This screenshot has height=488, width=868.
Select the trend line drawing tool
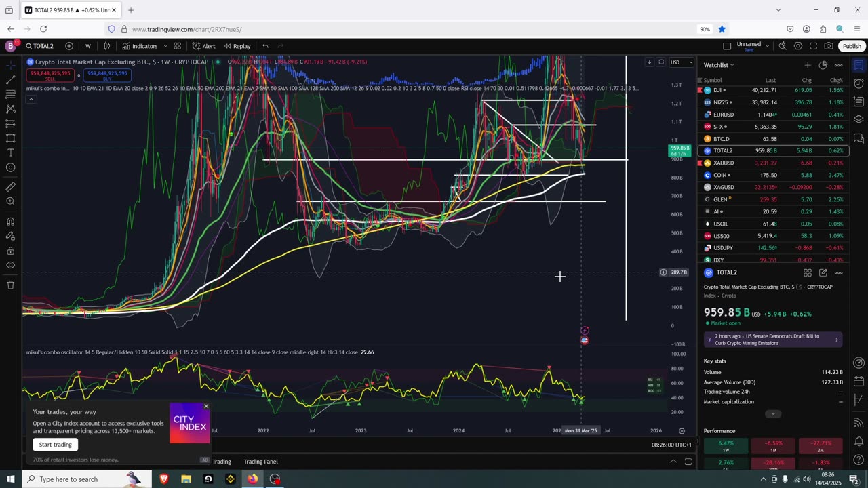click(x=10, y=80)
